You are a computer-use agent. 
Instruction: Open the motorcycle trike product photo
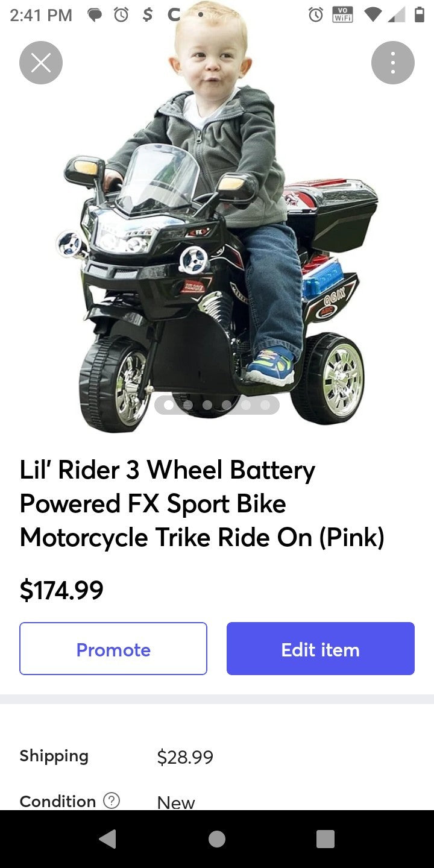217,223
